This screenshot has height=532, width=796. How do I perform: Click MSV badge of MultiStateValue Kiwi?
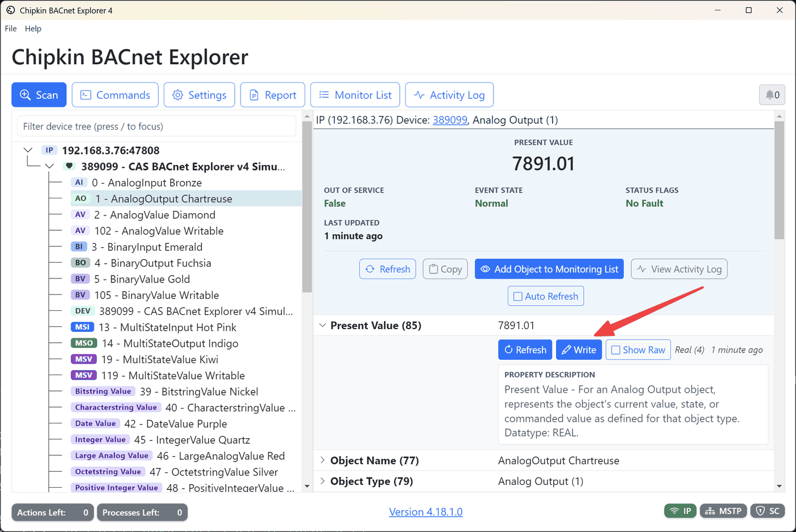(x=84, y=359)
